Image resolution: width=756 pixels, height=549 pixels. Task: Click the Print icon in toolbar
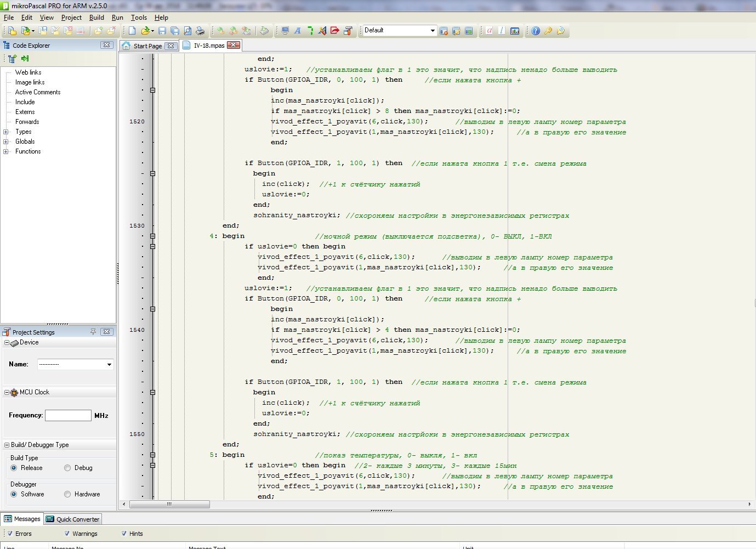click(200, 31)
